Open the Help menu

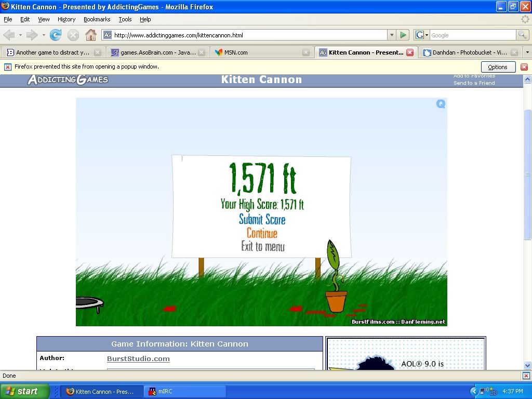(x=145, y=19)
